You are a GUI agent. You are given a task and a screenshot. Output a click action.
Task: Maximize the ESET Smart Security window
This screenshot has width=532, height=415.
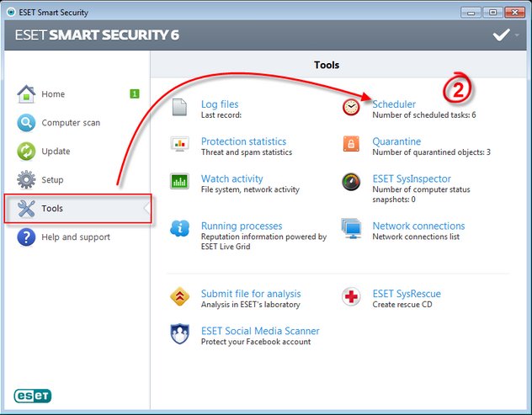[x=492, y=13]
